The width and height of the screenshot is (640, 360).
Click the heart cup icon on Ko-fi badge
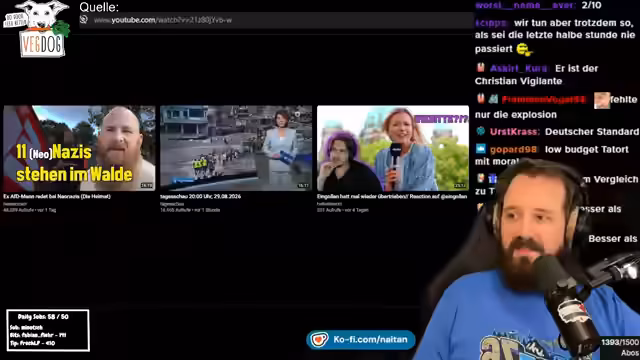pyautogui.click(x=319, y=340)
